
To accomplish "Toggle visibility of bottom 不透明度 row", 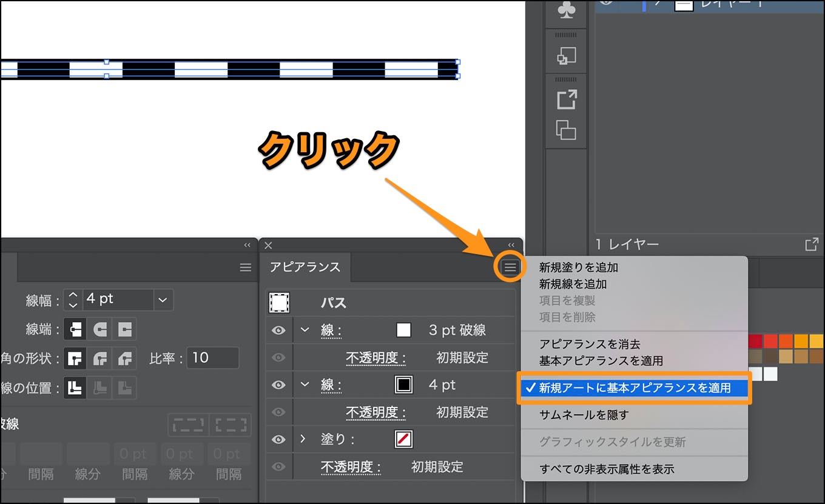I will pyautogui.click(x=278, y=466).
